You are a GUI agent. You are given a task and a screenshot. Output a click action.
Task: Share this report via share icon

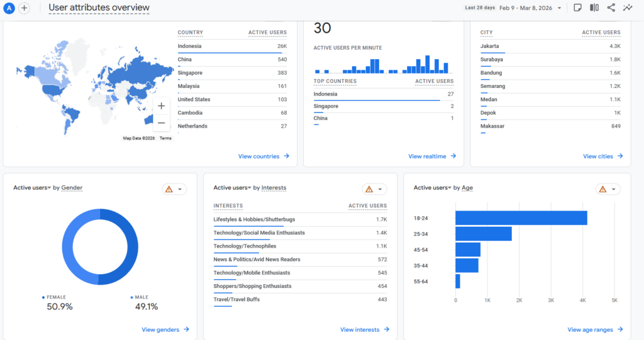point(611,8)
